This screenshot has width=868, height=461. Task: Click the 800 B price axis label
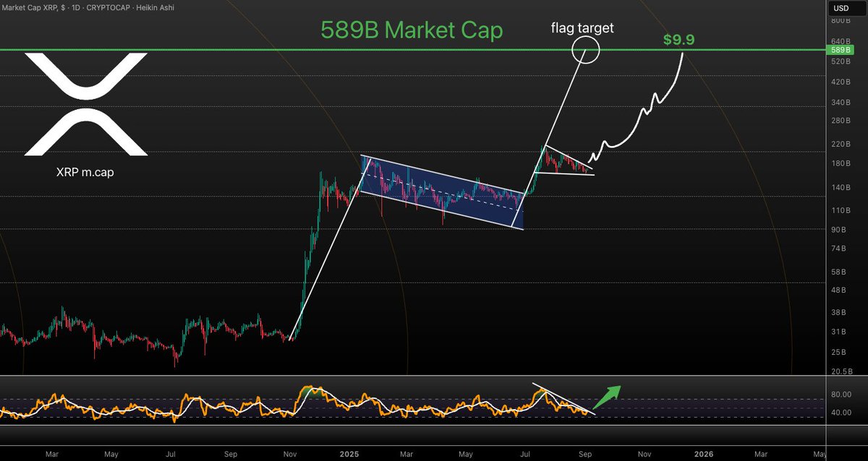click(841, 22)
